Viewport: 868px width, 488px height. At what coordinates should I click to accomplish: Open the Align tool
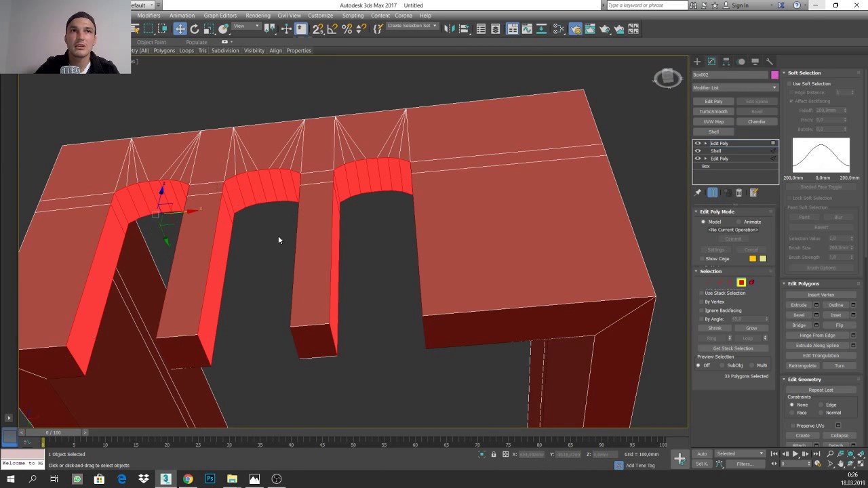point(464,28)
